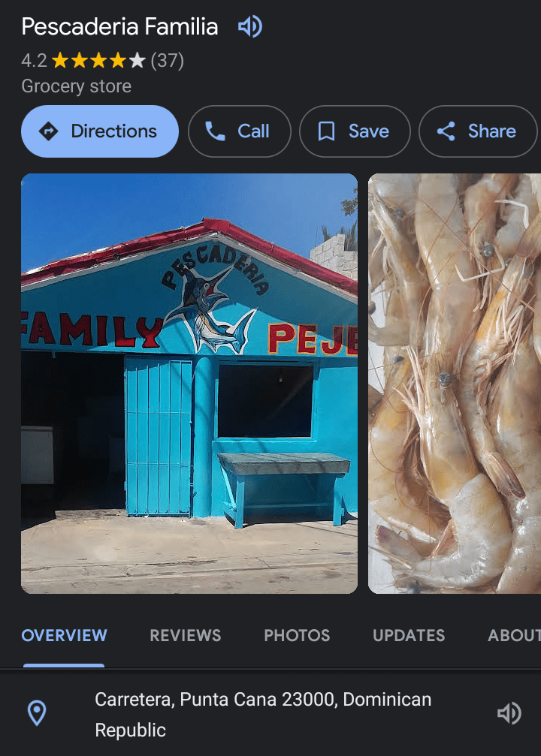This screenshot has height=756, width=541.
Task: Get Directions to the fish market
Action: click(x=100, y=131)
